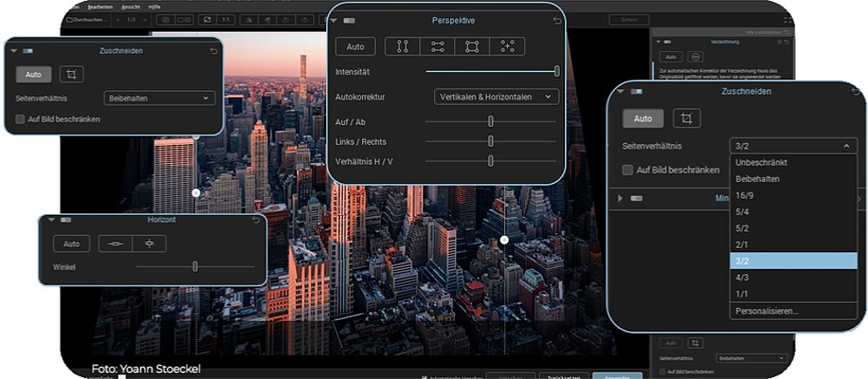Toggle the Perspektive panel on/off switch
Viewport: 868px width, 379px height.
(x=349, y=21)
